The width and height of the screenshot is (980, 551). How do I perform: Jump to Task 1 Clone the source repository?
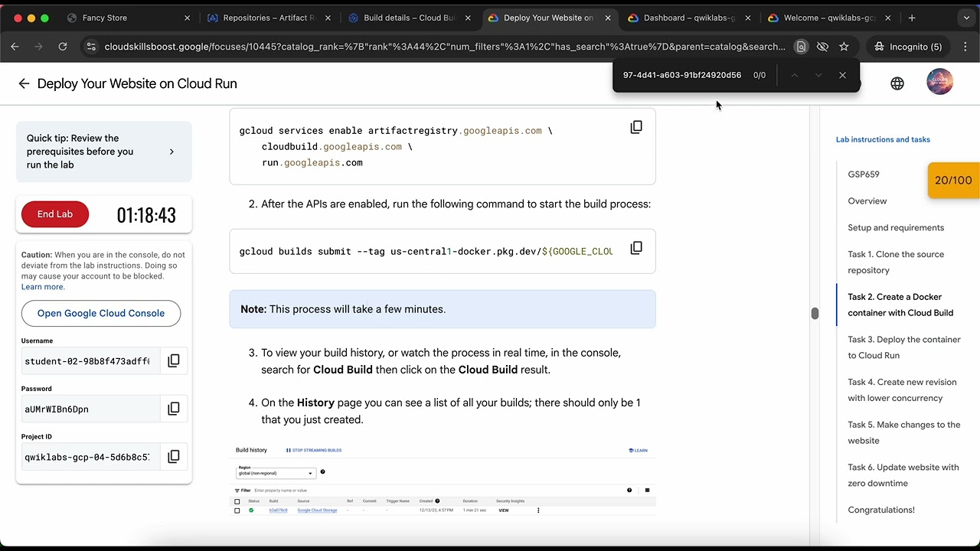pyautogui.click(x=896, y=262)
